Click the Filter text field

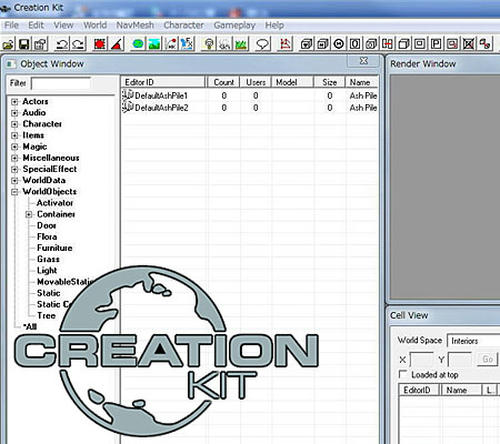pos(61,83)
